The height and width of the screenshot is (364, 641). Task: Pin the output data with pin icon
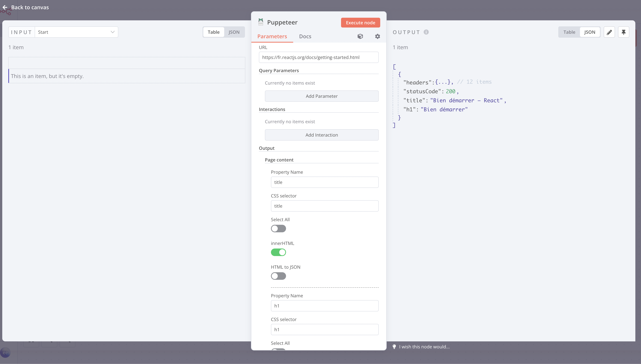[x=623, y=32]
